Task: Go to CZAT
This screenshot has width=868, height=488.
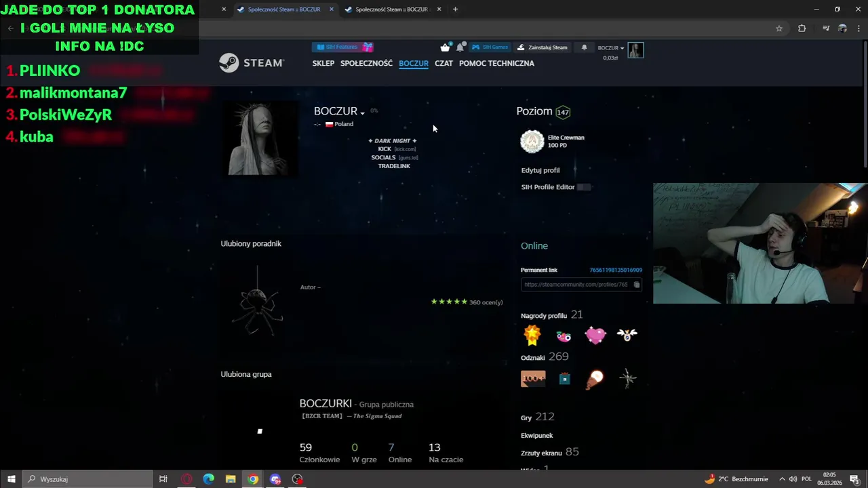Action: pyautogui.click(x=443, y=63)
